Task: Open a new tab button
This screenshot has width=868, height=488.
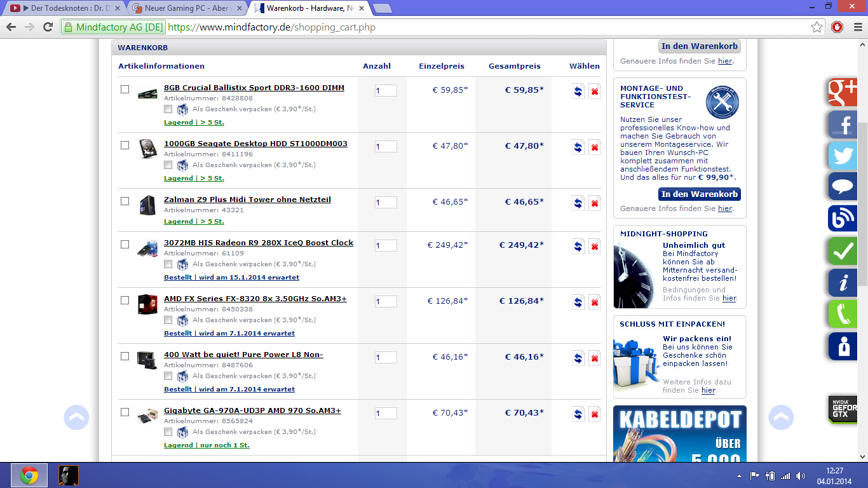Action: click(382, 8)
